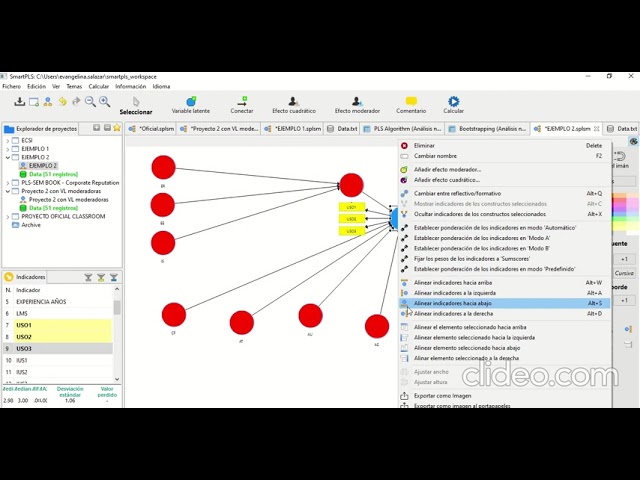Image resolution: width=640 pixels, height=480 pixels.
Task: Click the yellow star icon in explorer
Action: [117, 128]
